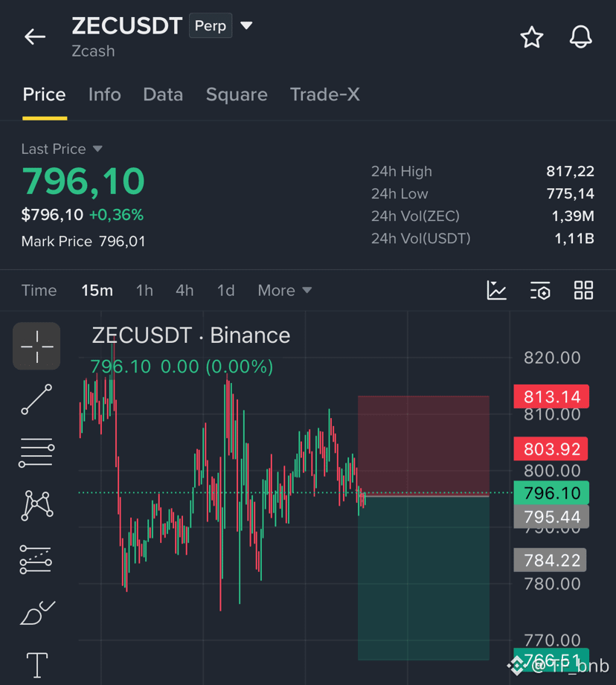Open the four-square grid layout icon
The image size is (616, 685).
[x=583, y=290]
